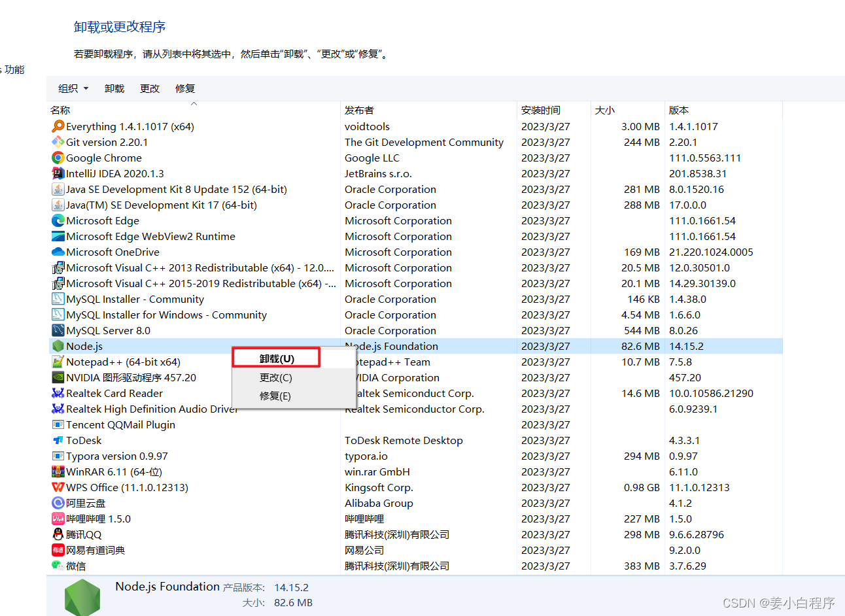
Task: Click the Realtek High Definition Audio icon
Action: click(x=58, y=409)
